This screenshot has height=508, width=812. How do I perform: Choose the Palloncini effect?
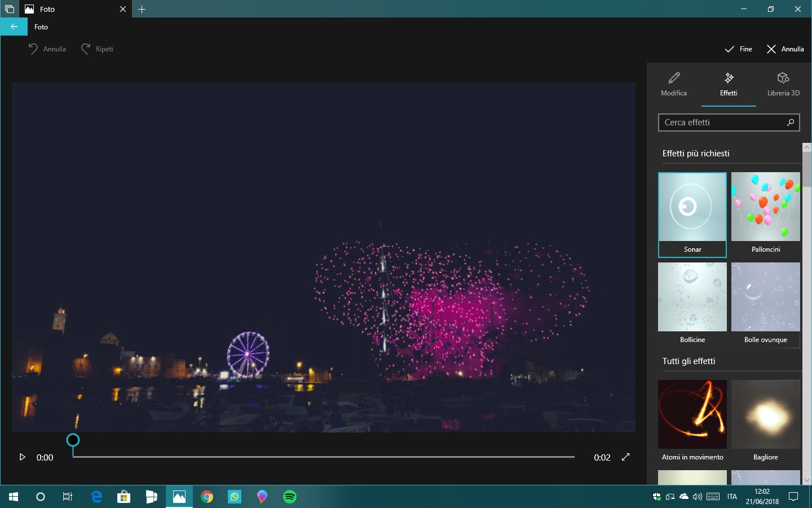pos(766,214)
